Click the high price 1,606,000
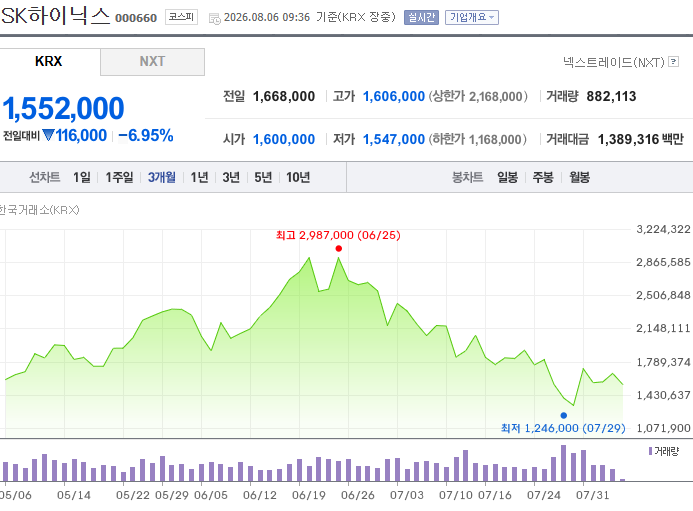 (x=394, y=96)
